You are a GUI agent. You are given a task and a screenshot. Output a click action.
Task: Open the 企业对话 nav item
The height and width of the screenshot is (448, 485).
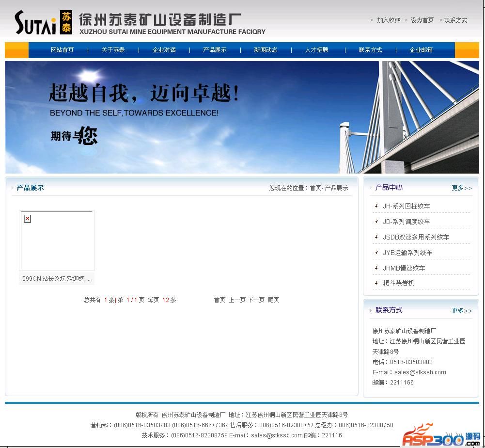[164, 50]
